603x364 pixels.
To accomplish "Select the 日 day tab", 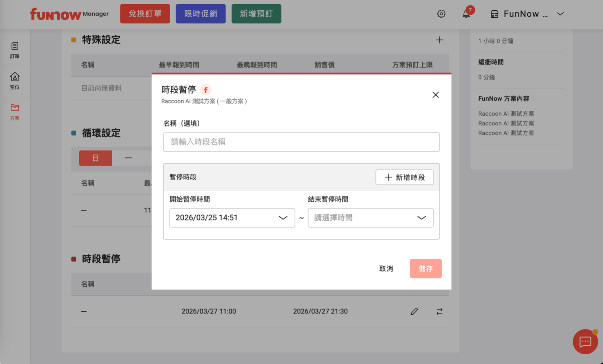I will [x=95, y=158].
